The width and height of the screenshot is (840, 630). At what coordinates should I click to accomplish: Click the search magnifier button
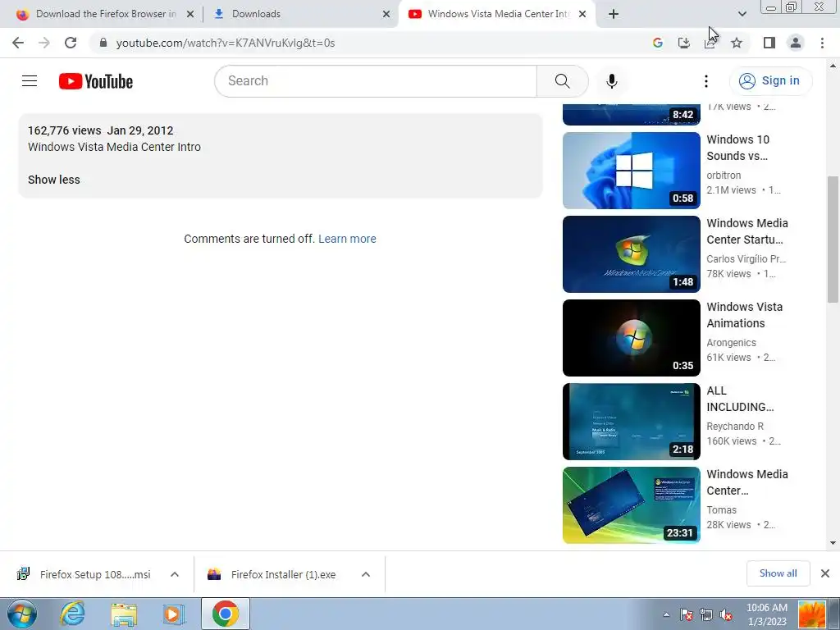(562, 81)
